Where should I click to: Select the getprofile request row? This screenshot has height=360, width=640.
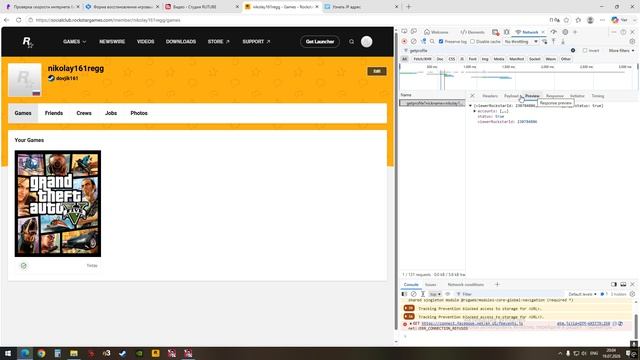point(432,103)
